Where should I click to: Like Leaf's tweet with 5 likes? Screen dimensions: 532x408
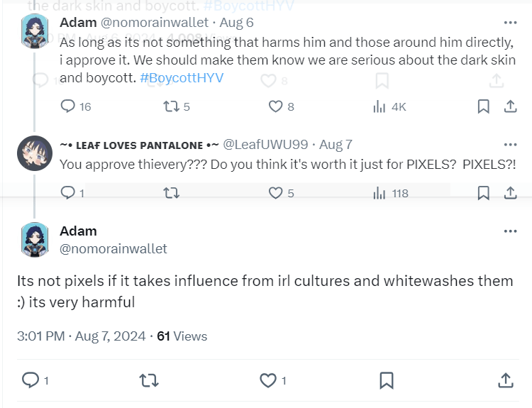(x=276, y=192)
